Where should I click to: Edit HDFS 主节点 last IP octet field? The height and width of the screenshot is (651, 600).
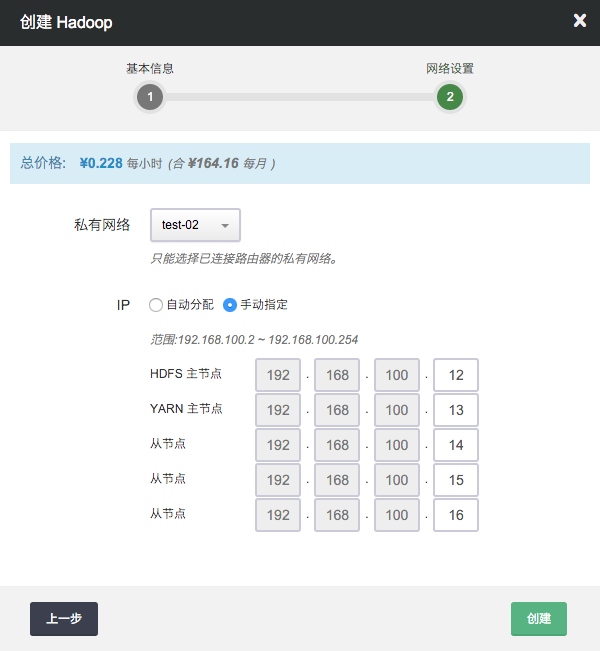(x=456, y=376)
